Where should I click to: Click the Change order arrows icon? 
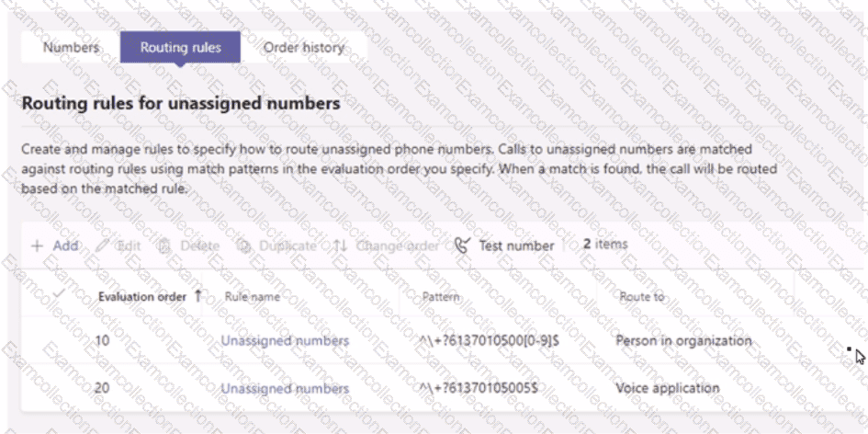(340, 246)
